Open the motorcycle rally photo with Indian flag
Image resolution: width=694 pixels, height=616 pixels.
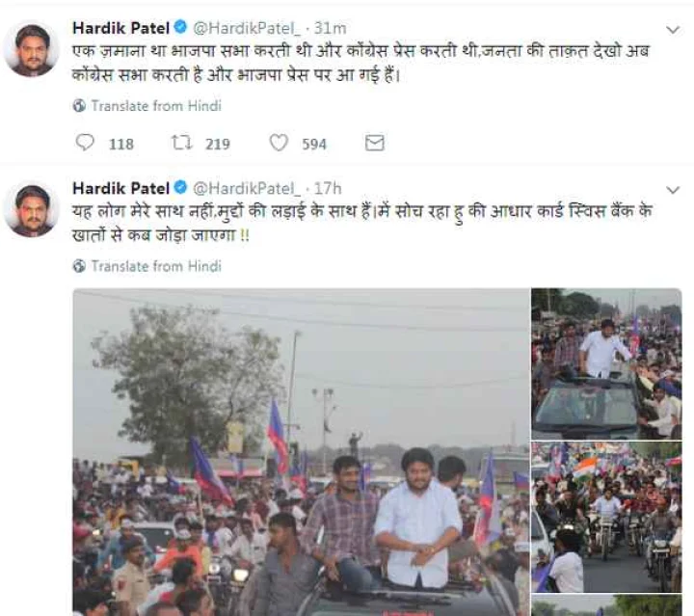[x=606, y=517]
